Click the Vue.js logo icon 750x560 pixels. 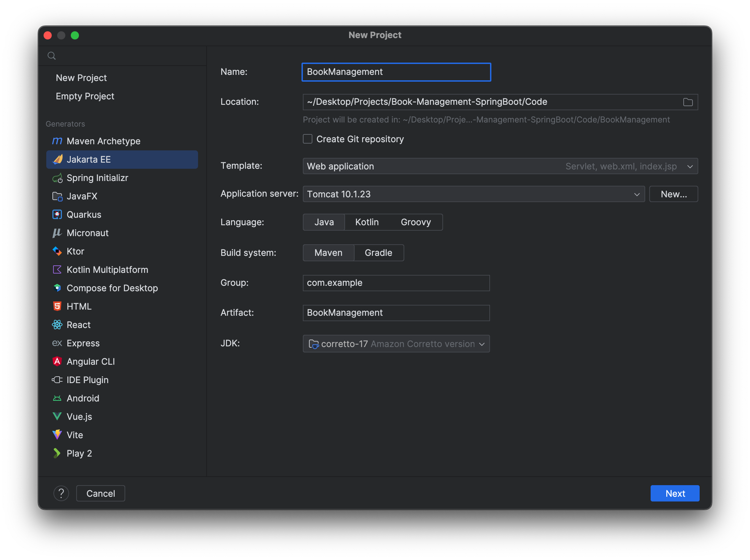[57, 416]
